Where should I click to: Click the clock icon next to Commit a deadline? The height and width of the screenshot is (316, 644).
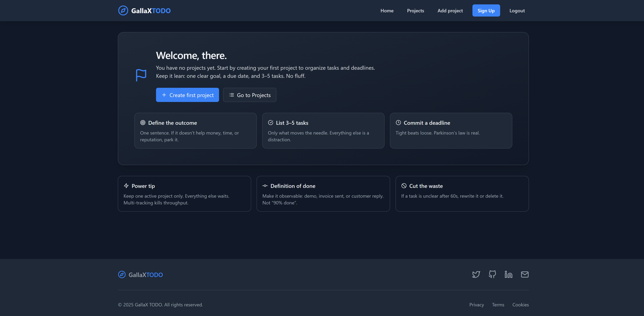pyautogui.click(x=398, y=123)
